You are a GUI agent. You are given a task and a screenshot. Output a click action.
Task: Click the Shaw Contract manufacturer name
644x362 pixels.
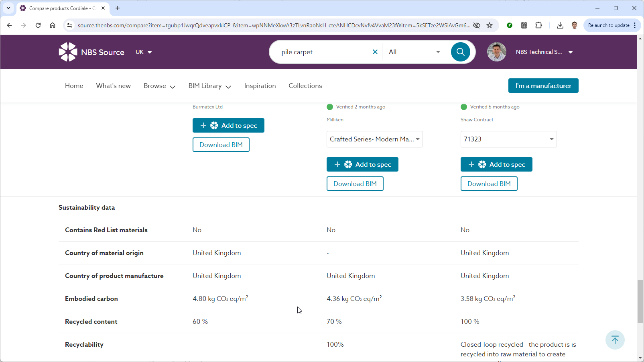(477, 120)
